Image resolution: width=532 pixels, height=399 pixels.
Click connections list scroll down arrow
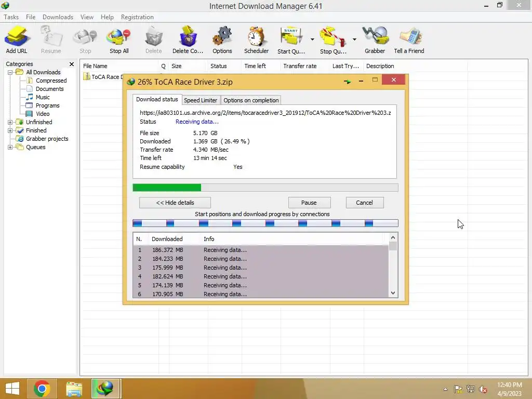393,293
